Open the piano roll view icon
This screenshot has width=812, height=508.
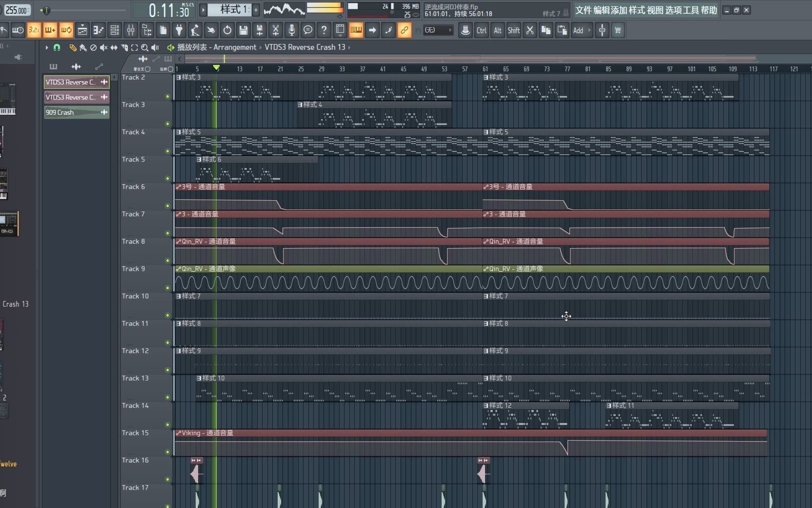99,30
